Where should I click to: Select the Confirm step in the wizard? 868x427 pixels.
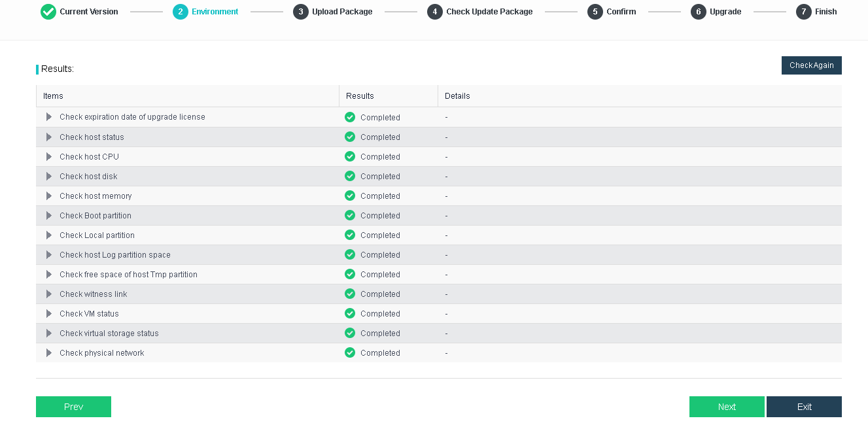click(621, 12)
